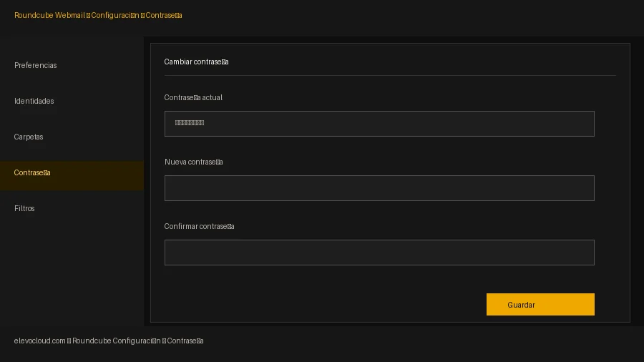Click the Confirmar contraseña label
The width and height of the screenshot is (644, 362).
(x=199, y=227)
